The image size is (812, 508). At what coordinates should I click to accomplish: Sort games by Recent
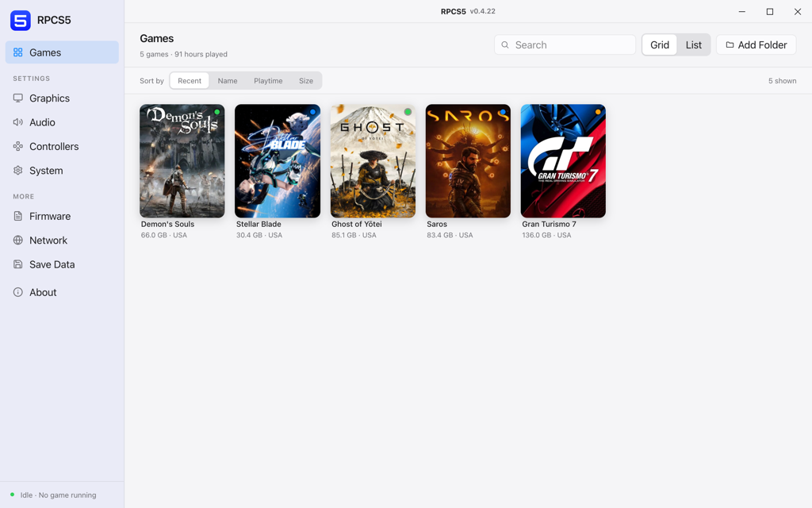(190, 81)
